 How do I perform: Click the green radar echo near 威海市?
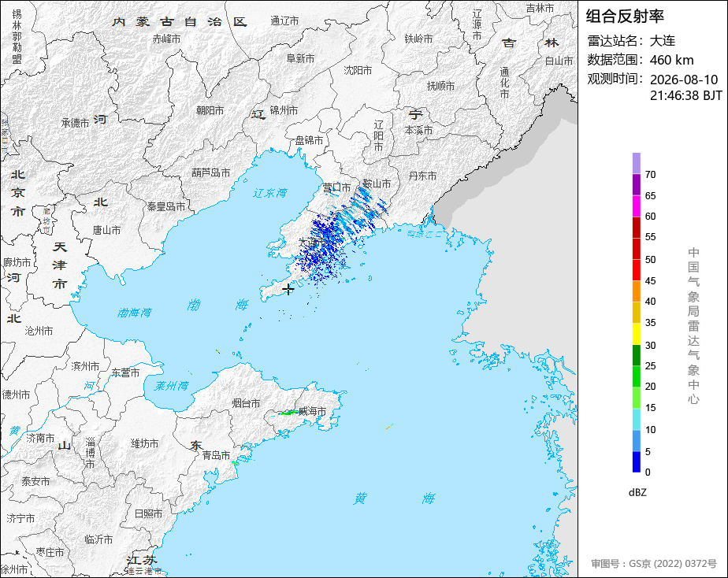[288, 412]
